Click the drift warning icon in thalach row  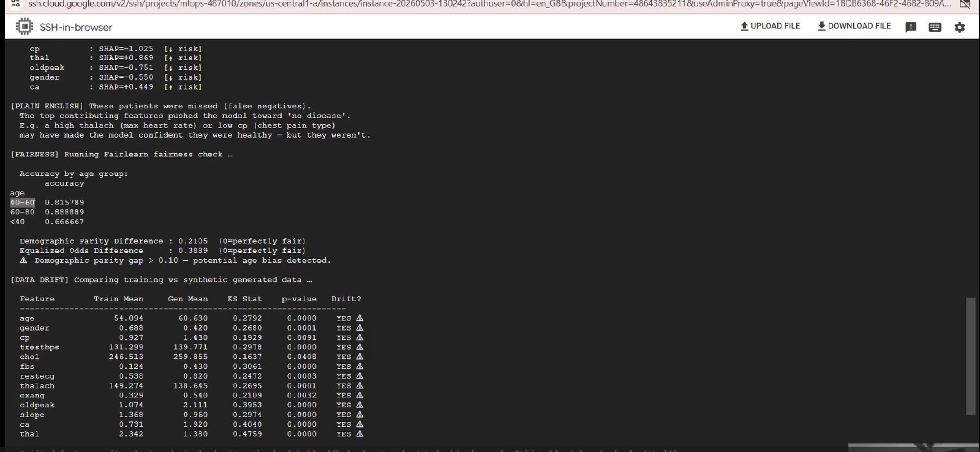(x=360, y=386)
